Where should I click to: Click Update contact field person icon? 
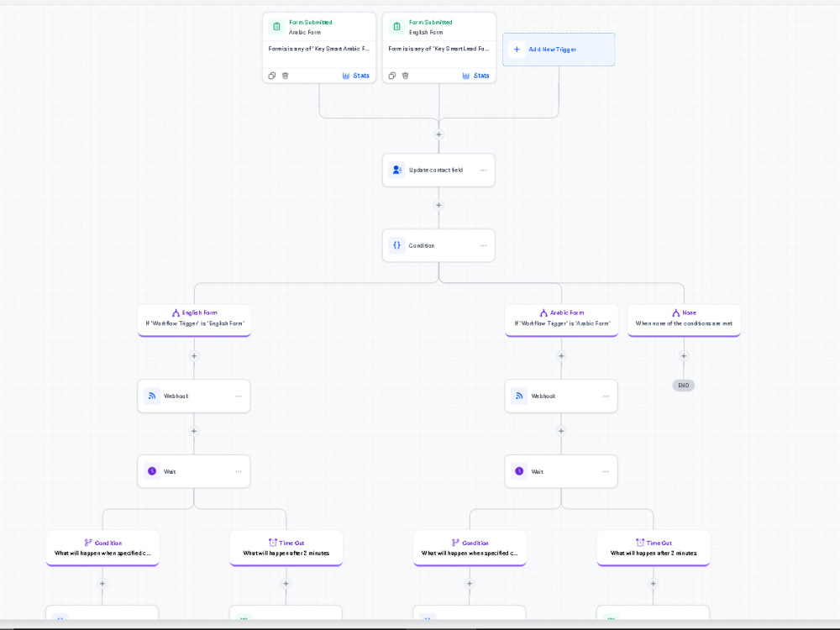pos(397,170)
